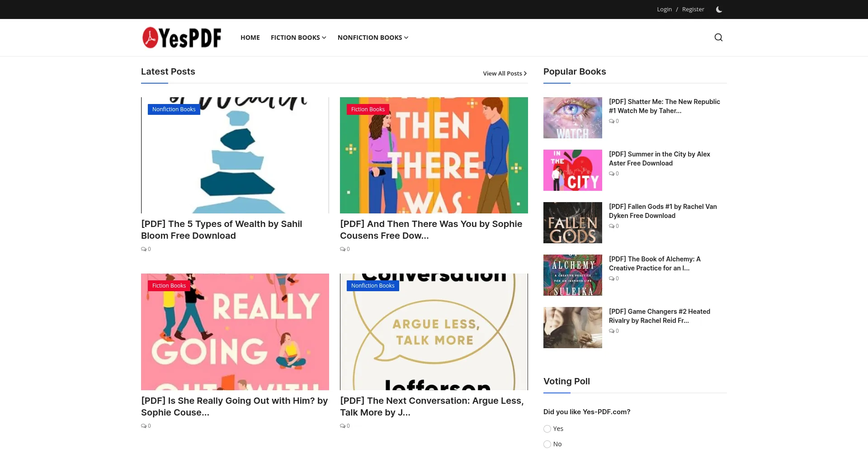The width and height of the screenshot is (868, 449).
Task: Click 'Did you like Yes-PDF.com?' question text
Action: click(587, 412)
